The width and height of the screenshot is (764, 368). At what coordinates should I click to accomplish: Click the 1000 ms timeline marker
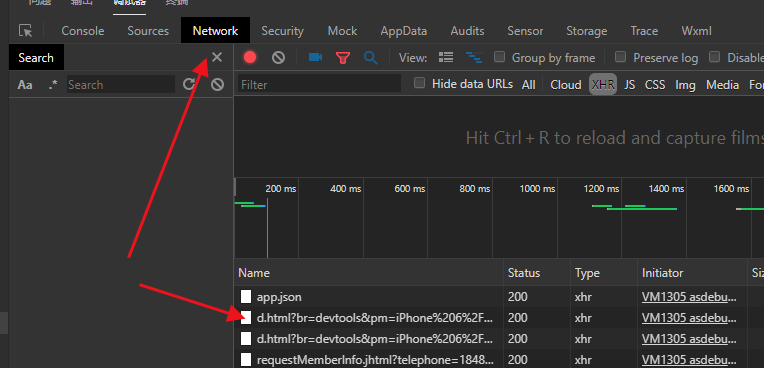point(537,189)
